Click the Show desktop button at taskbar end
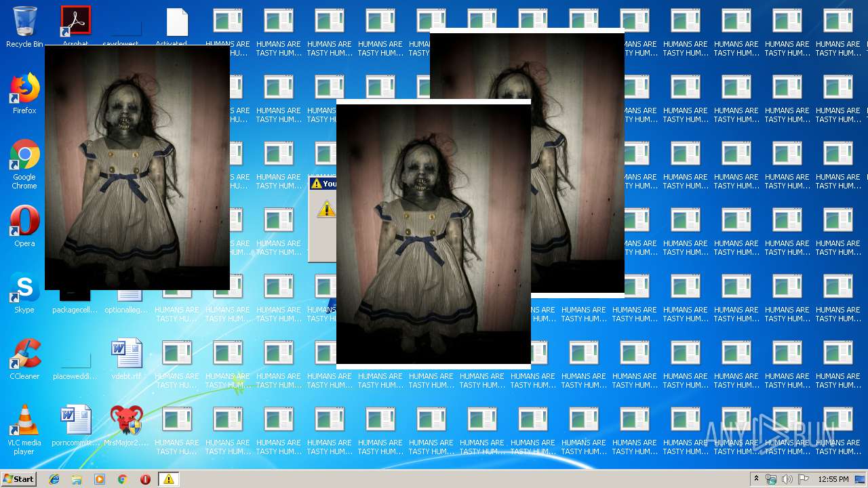The image size is (868, 488). coord(861,479)
